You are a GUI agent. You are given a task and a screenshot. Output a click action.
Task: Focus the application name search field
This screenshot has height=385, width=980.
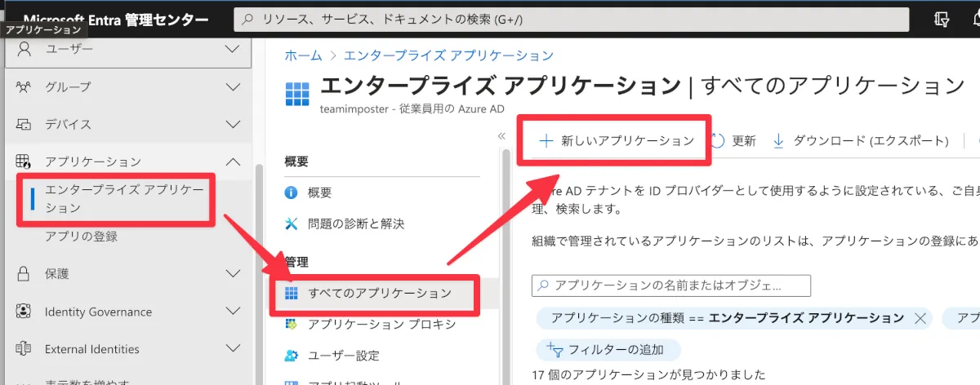pos(670,285)
